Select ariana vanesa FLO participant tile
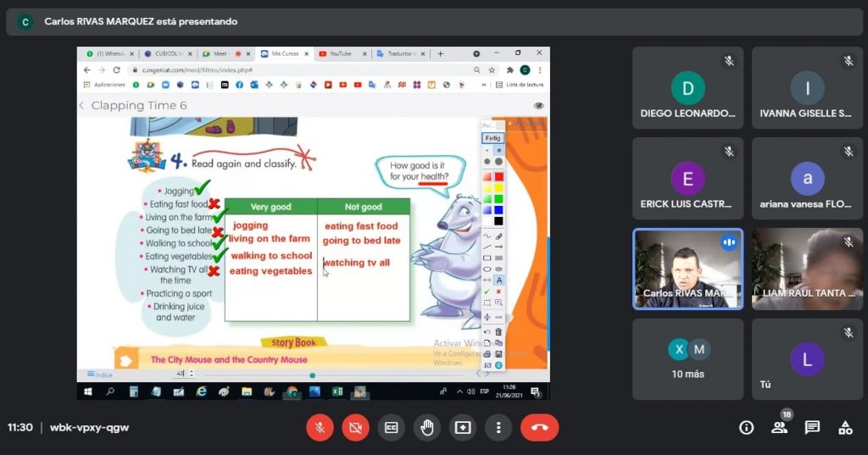This screenshot has height=455, width=868. (807, 179)
